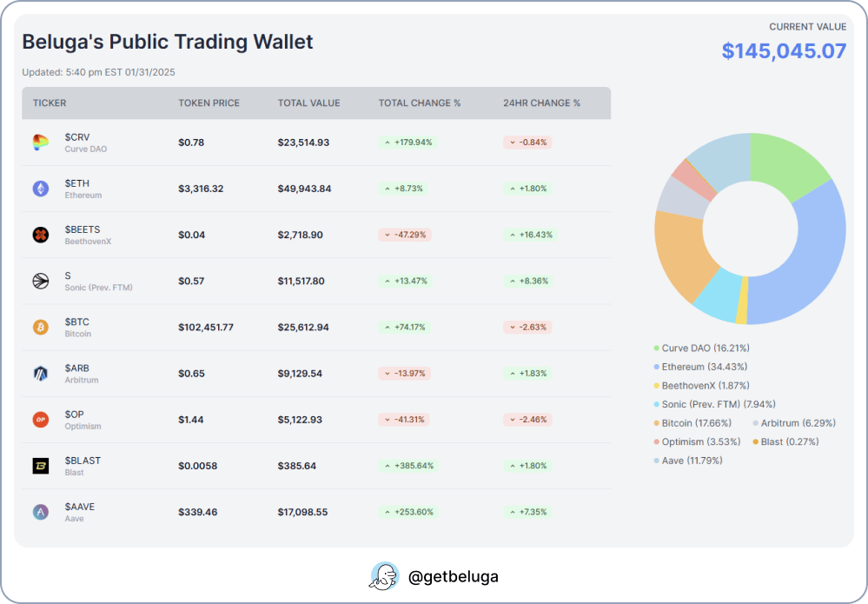Click the Sonic cyan chart slice
Screen dimensions: 868x604
[x=719, y=297]
